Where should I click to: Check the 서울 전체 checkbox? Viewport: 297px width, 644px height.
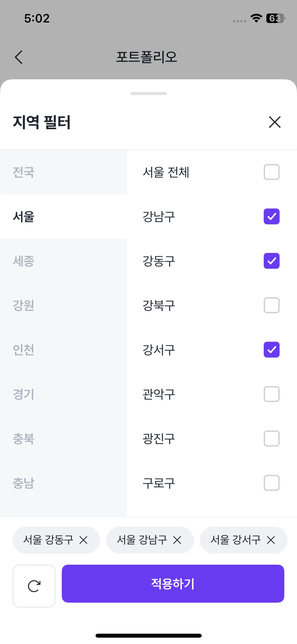(271, 172)
